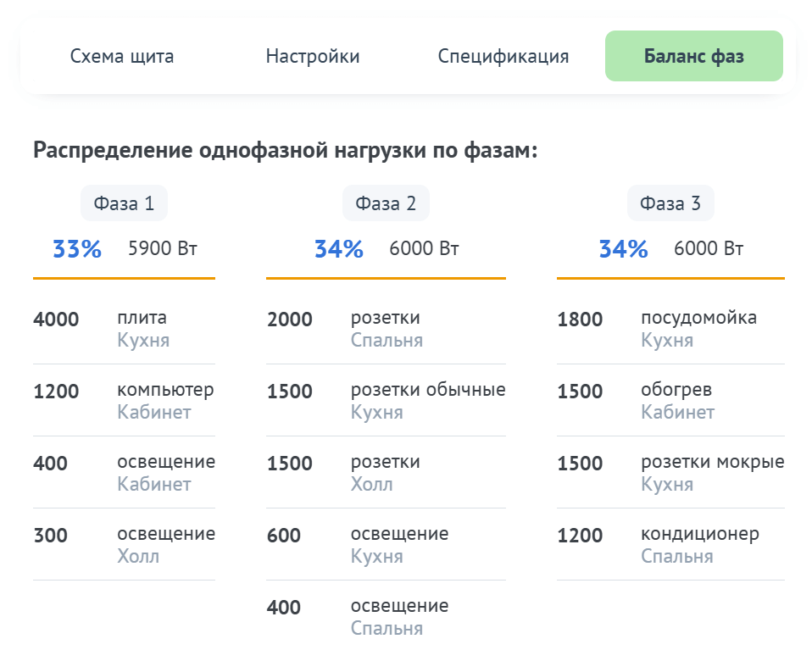Select the кондиционер Спальня row
Image resolution: width=812 pixels, height=650 pixels.
pos(670,544)
